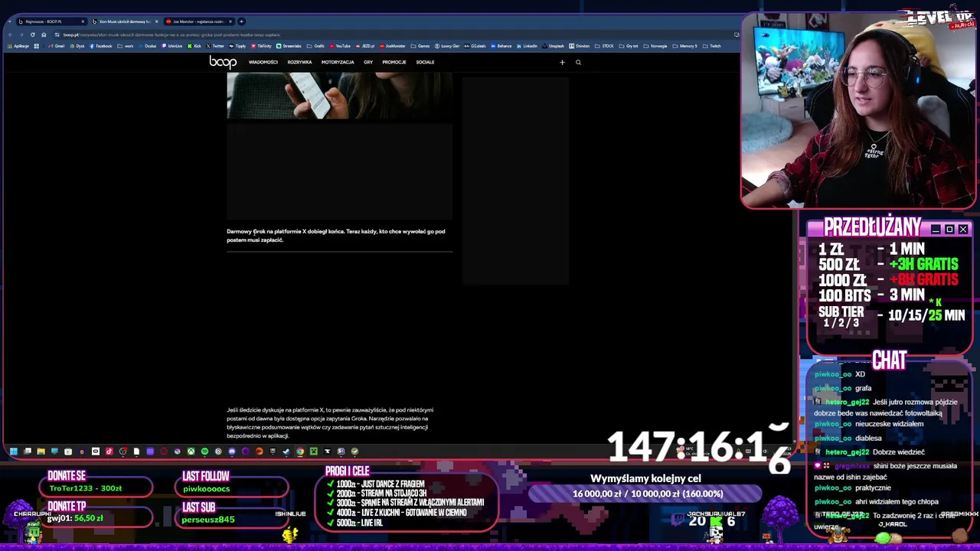
Task: Expand the Grafik bookmarks folder
Action: click(316, 46)
